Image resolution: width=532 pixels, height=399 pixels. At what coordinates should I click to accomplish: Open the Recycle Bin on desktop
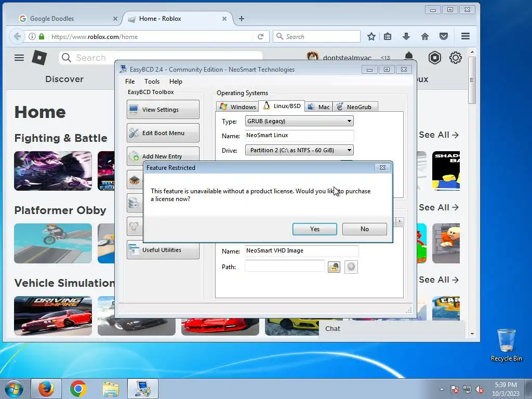[x=506, y=344]
